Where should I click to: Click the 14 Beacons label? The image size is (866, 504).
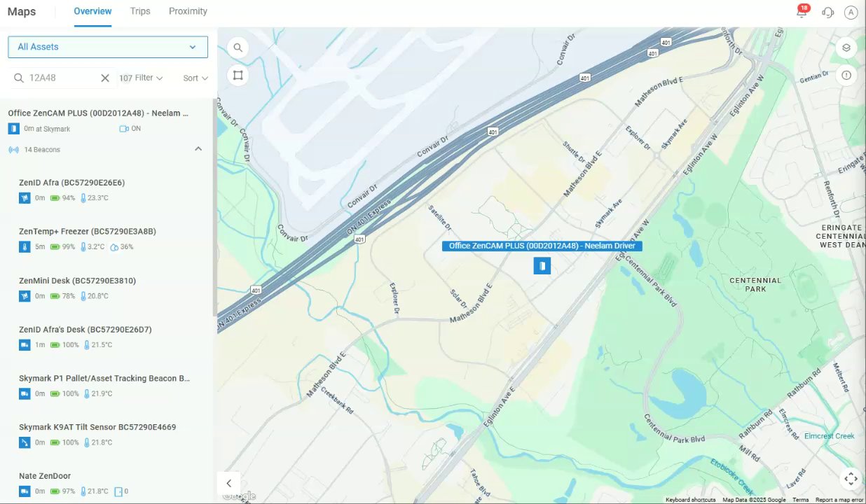(42, 150)
